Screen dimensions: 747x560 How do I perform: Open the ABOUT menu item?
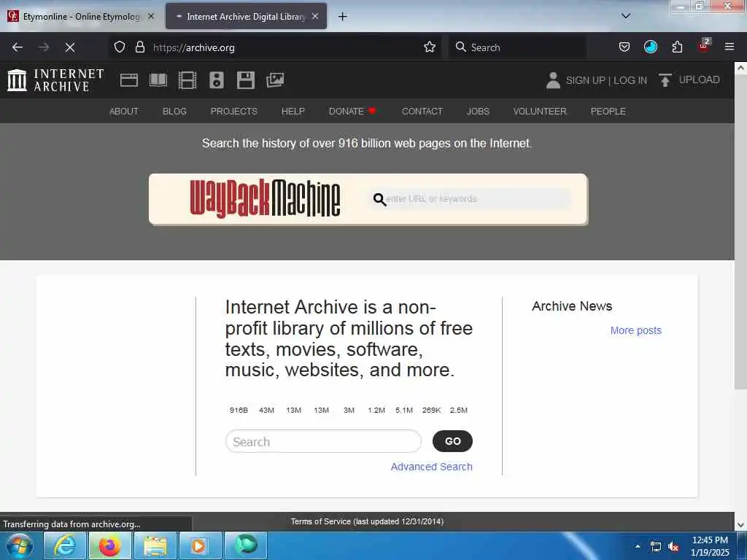point(124,111)
